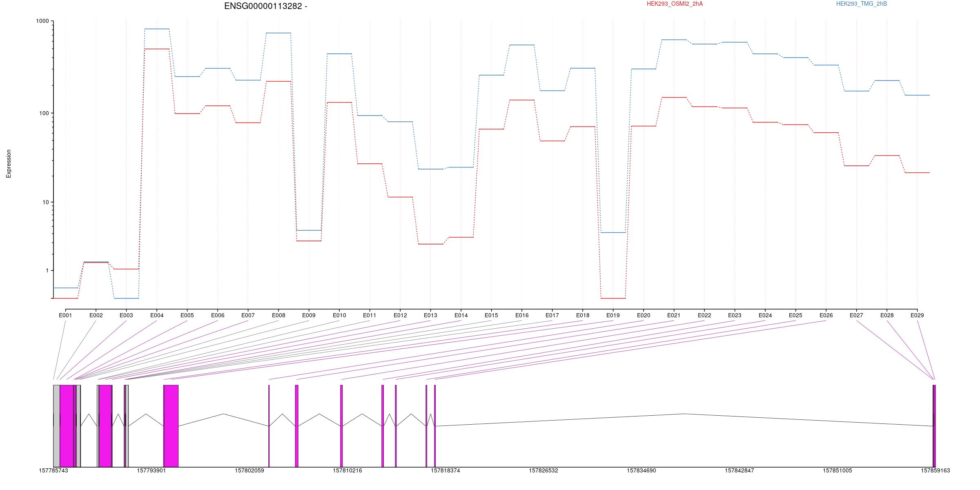The width and height of the screenshot is (980, 490).
Task: Click exon label E007
Action: tap(248, 315)
